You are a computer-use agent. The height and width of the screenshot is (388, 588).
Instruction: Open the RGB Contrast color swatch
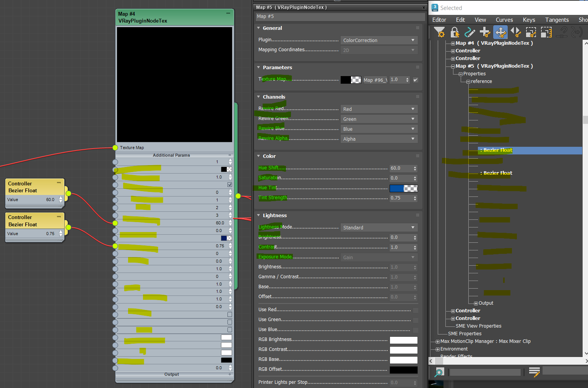403,350
